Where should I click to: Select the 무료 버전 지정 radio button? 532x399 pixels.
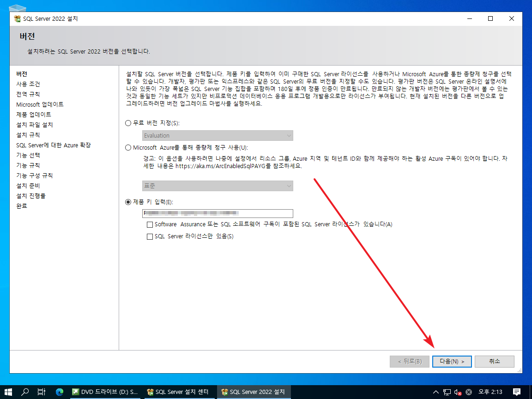tap(128, 123)
